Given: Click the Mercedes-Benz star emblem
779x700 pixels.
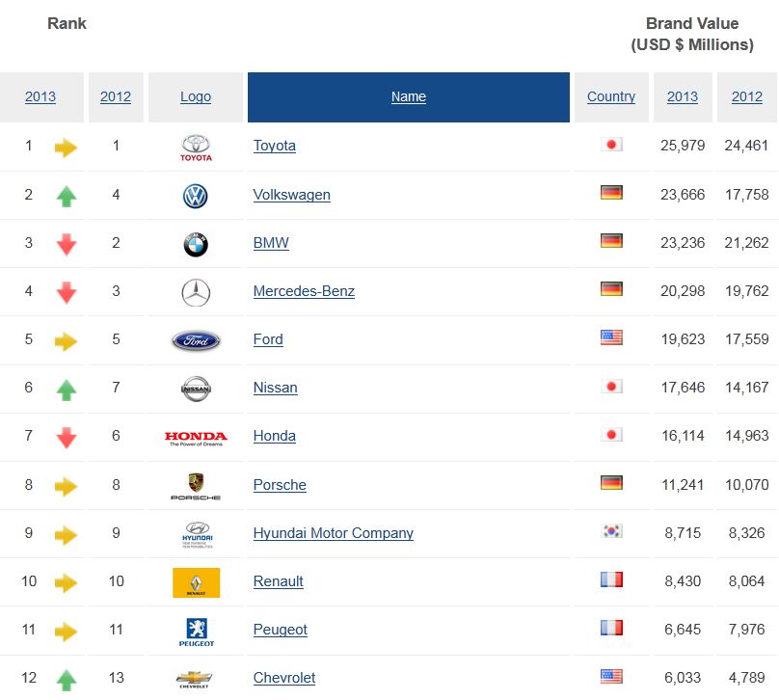Looking at the screenshot, I should pos(195,291).
